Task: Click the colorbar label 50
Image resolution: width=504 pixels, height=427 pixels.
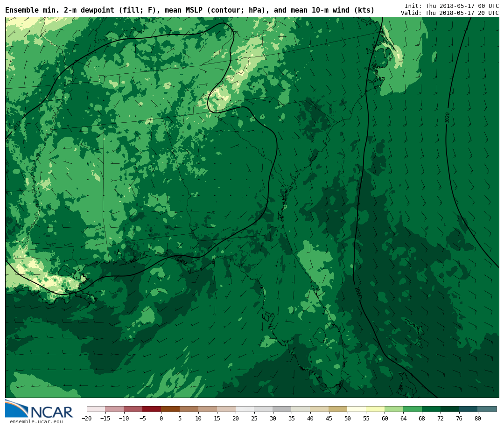Action: coord(348,418)
